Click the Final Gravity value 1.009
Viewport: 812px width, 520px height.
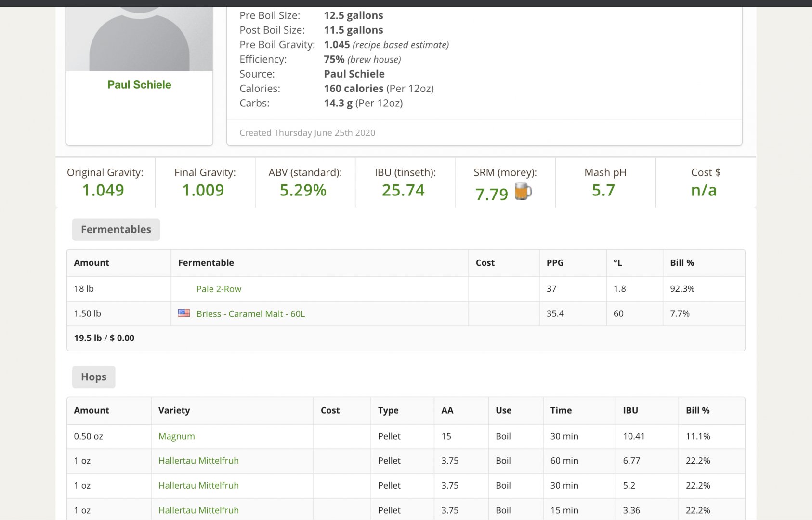203,190
